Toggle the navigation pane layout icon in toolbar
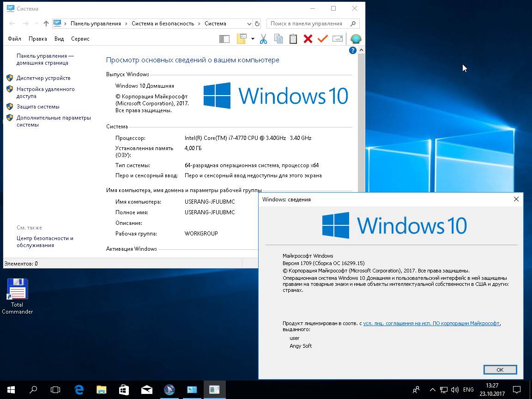This screenshot has height=399, width=532. [224, 39]
